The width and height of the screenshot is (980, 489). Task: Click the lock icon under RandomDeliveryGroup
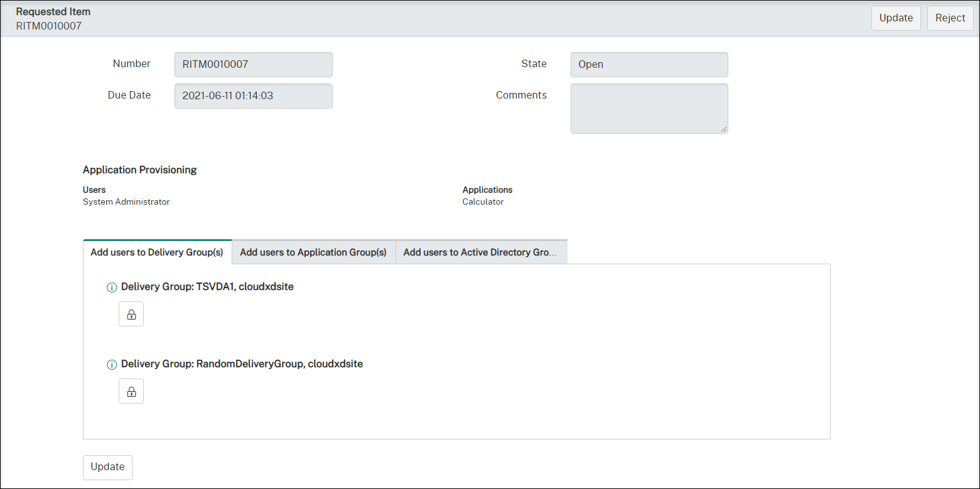click(x=131, y=391)
